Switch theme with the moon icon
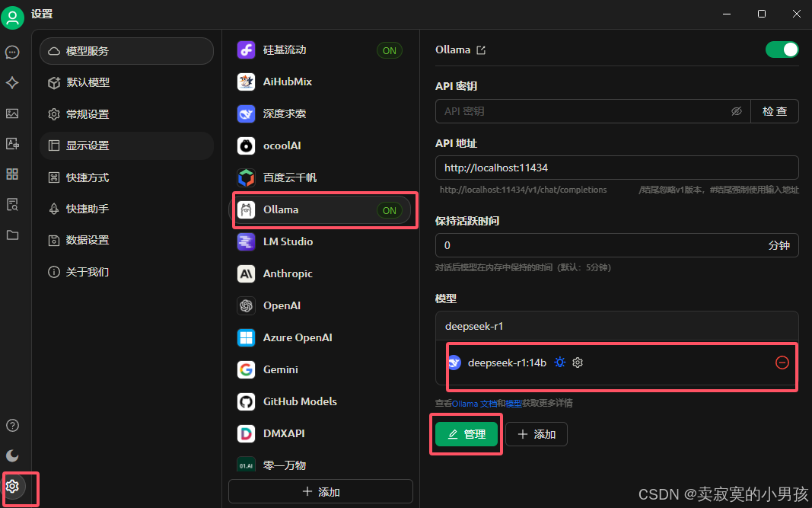Viewport: 812px width, 508px height. pos(12,455)
